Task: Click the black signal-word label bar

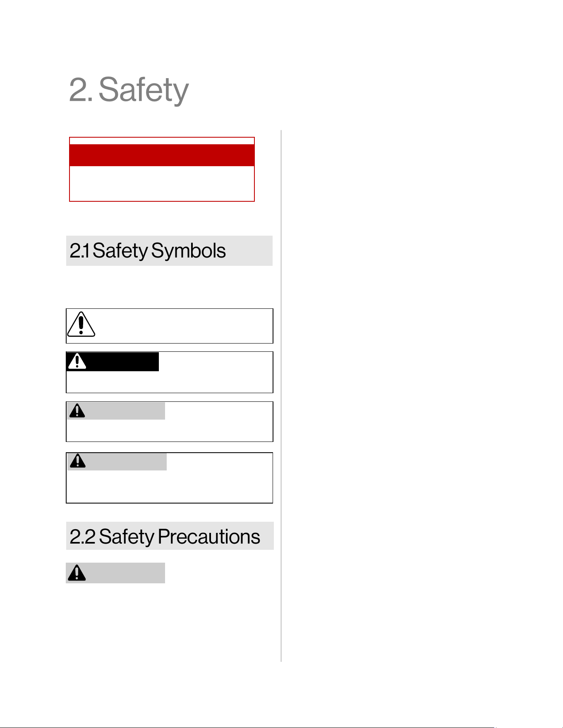Action: 113,362
